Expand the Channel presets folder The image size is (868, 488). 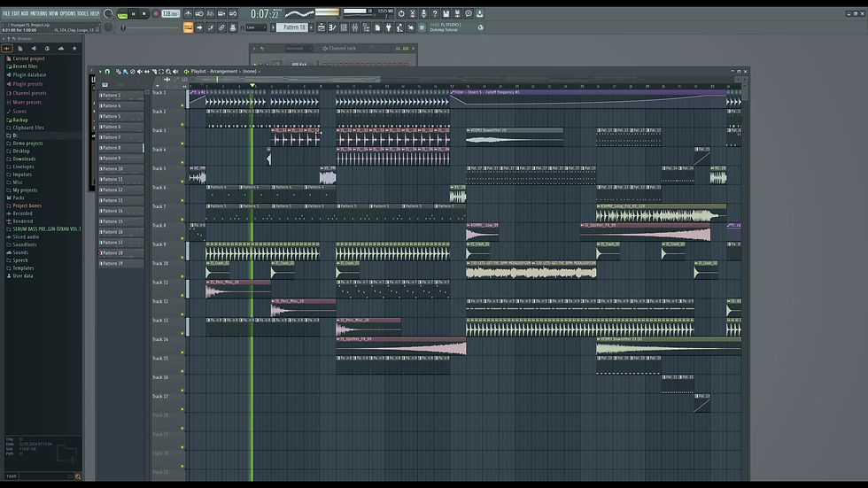pos(29,93)
